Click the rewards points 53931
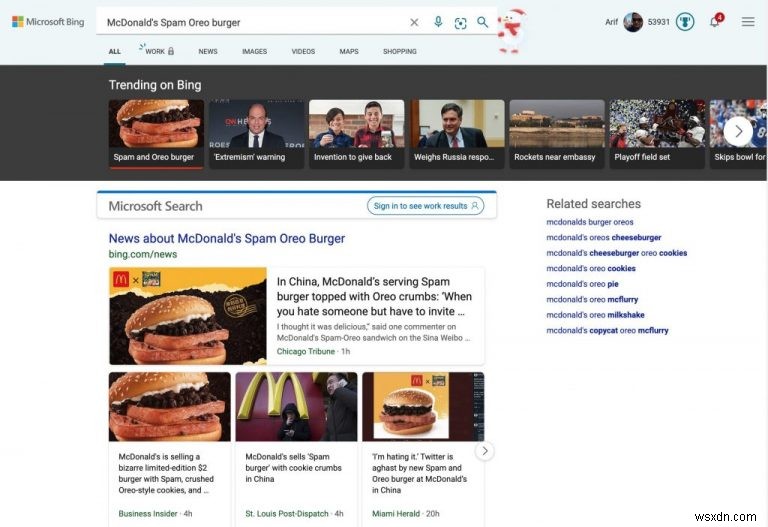Viewport: 768px width, 527px height. (x=658, y=22)
